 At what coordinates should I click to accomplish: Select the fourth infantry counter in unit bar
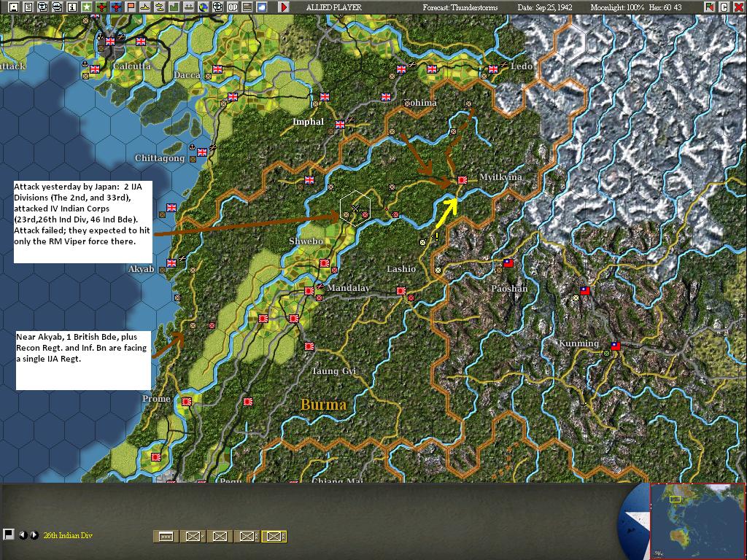[x=247, y=536]
